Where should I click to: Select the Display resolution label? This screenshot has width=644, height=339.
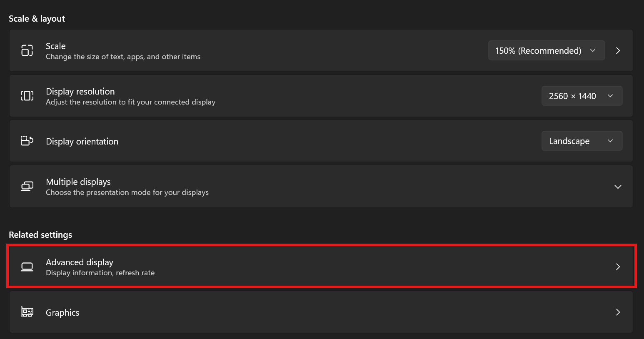[80, 92]
